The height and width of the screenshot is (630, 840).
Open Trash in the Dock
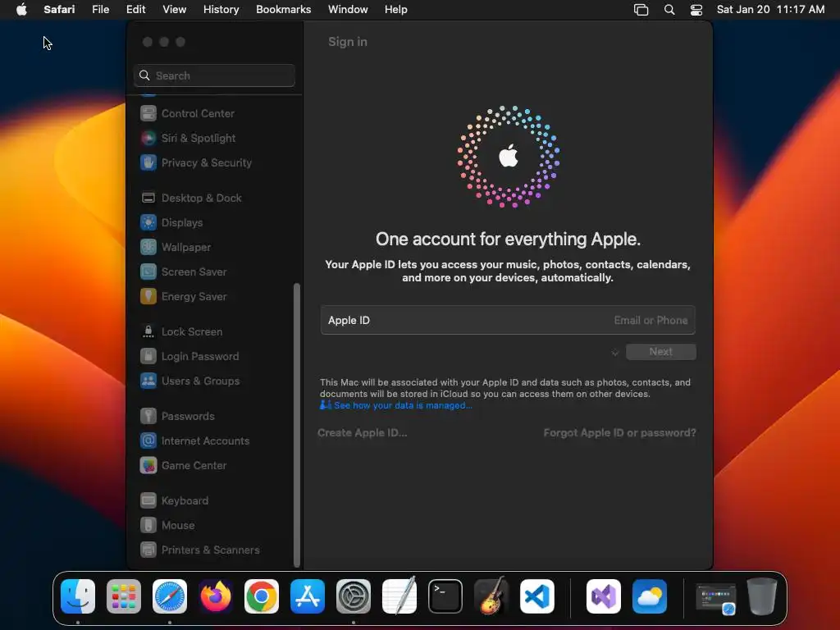point(762,596)
